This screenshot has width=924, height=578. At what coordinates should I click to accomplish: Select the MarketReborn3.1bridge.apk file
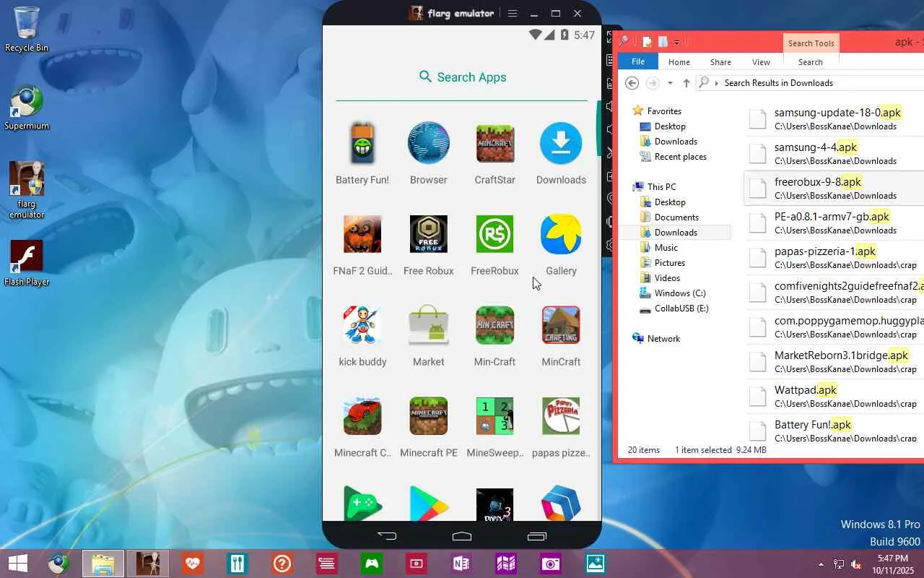834,361
